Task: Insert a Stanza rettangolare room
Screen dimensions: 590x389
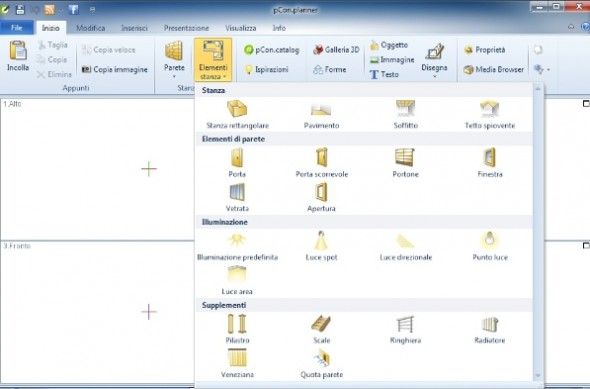Action: (237, 114)
